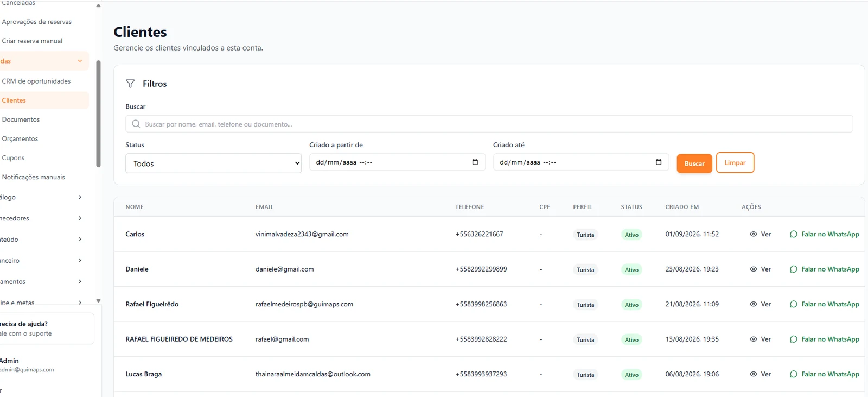Click the eye icon in Rafael Figueirêdo row
This screenshot has width=868, height=397.
753,304
